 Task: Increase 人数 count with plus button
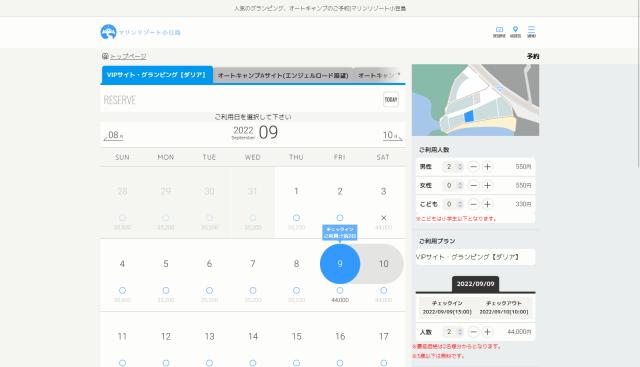pyautogui.click(x=487, y=332)
